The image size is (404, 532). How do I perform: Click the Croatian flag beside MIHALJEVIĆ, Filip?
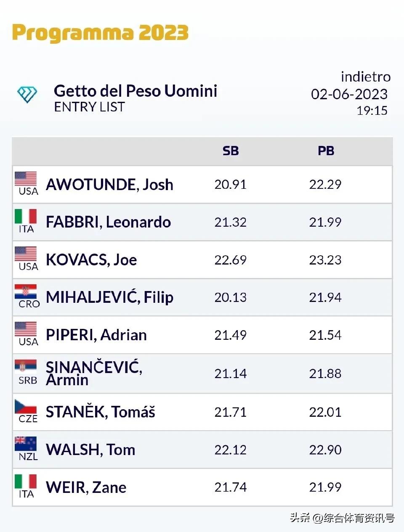[x=26, y=291]
